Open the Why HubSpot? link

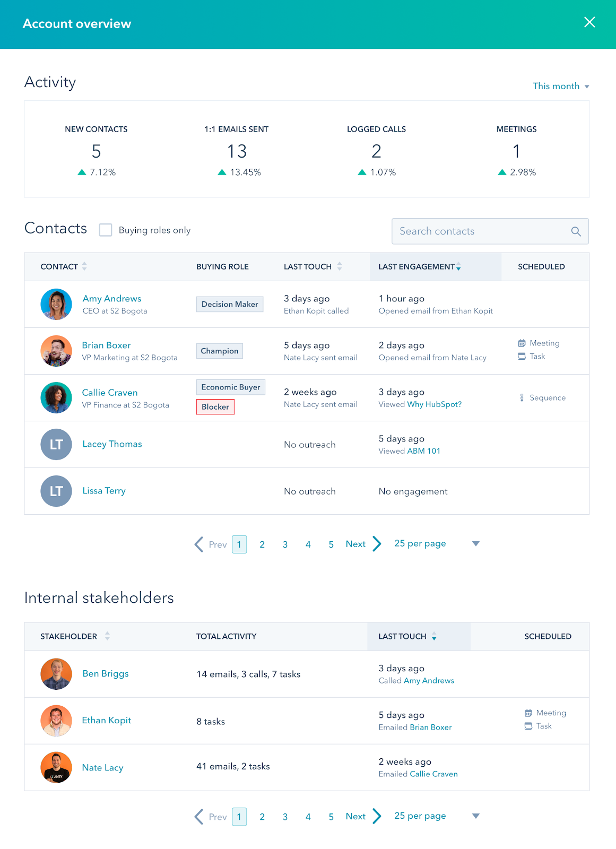434,404
